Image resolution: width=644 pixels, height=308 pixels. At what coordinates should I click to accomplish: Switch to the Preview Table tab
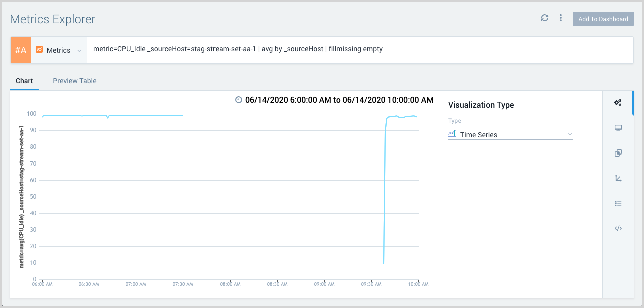(x=75, y=81)
